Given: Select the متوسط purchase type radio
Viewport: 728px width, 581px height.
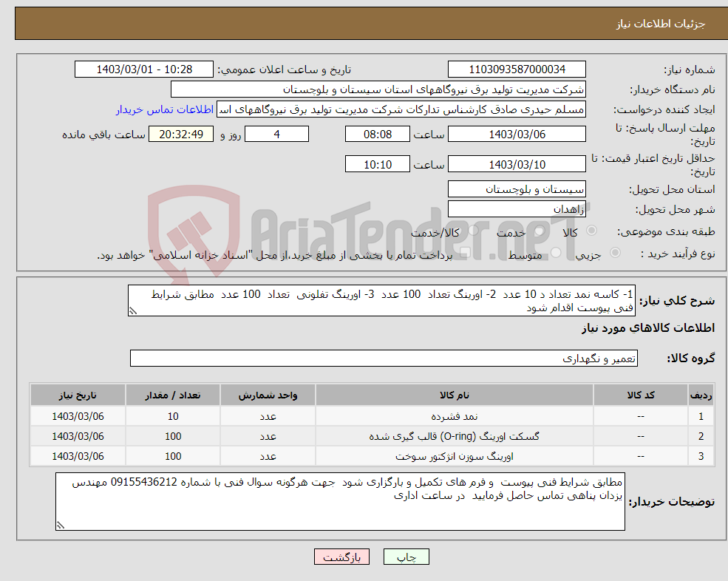Looking at the screenshot, I should click(x=556, y=253).
